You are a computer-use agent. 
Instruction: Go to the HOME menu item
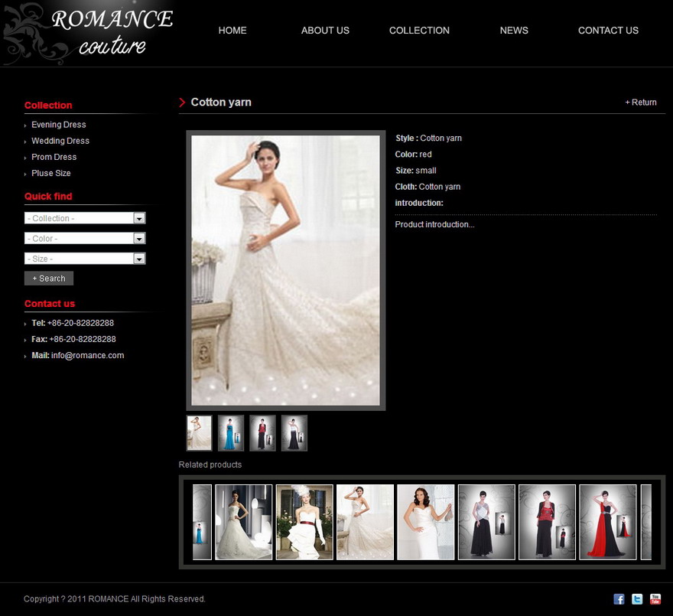click(x=232, y=31)
